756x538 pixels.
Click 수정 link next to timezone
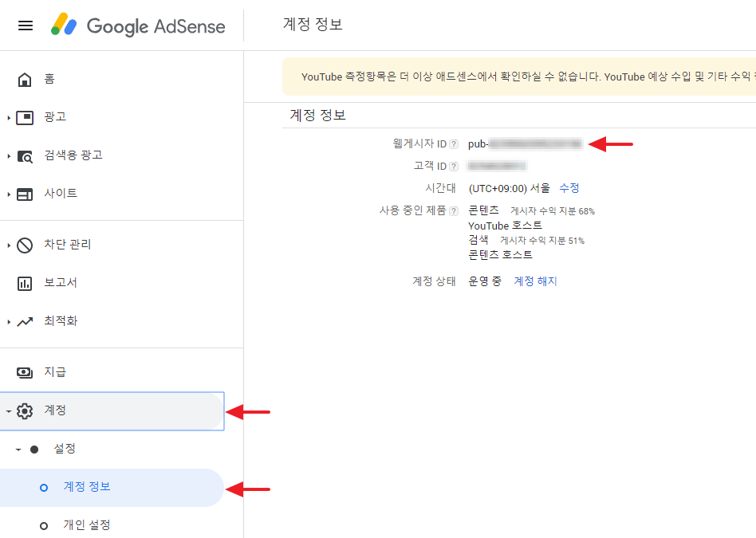click(569, 188)
